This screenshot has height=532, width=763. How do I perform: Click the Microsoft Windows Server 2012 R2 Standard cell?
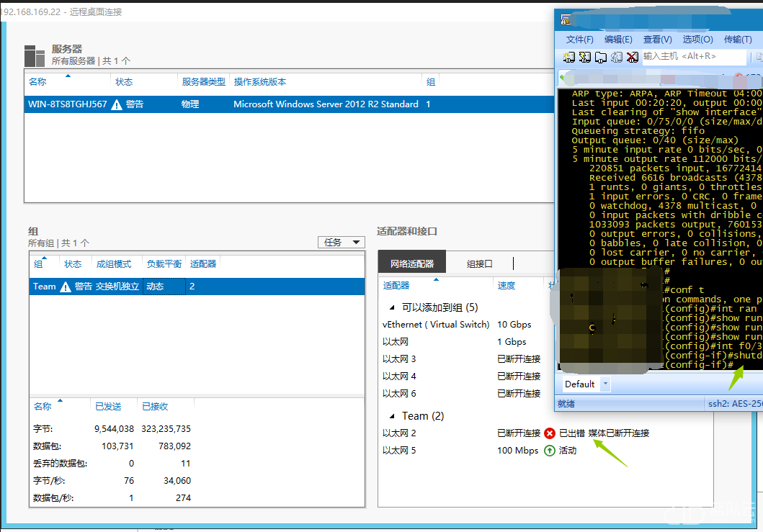[326, 104]
